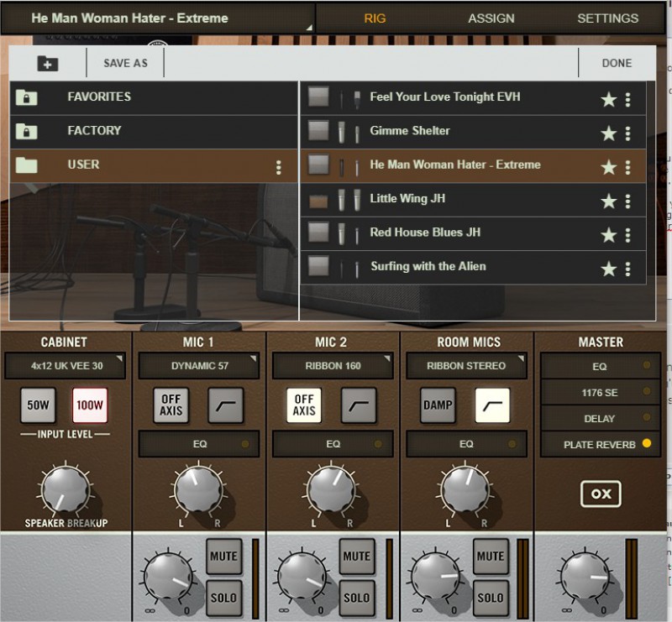Open the cabinet type dropdown 4x12 UK VEE 30
The height and width of the screenshot is (622, 672).
click(x=65, y=366)
